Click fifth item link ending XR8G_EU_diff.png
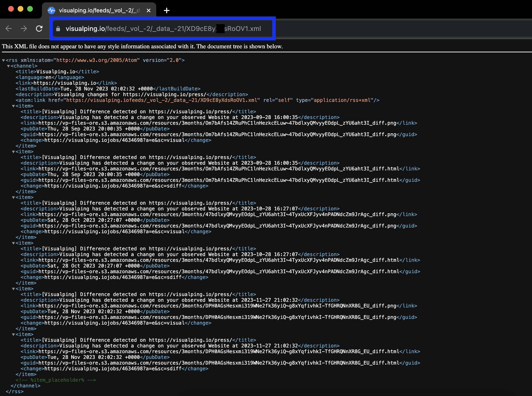Screen dimensions: 532x396 coord(217,306)
